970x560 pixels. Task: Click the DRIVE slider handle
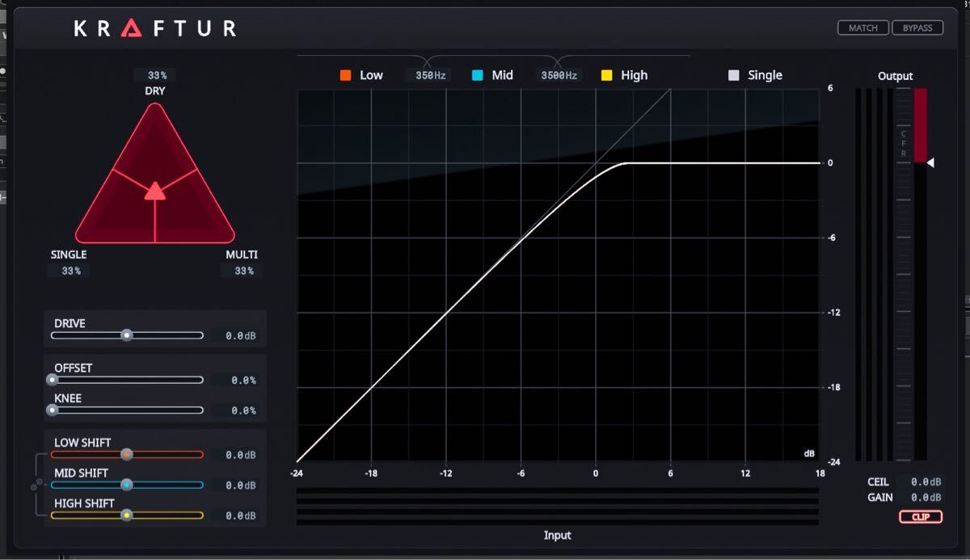coord(126,335)
